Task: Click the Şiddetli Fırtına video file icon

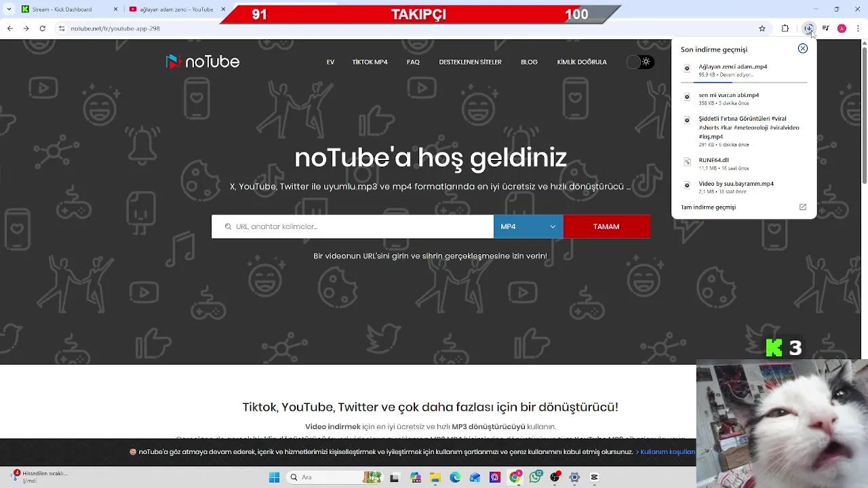Action: (x=687, y=120)
